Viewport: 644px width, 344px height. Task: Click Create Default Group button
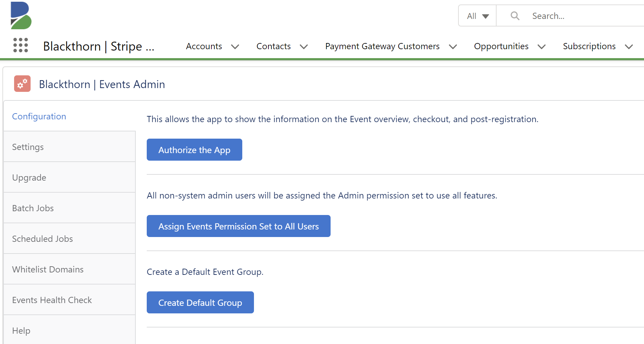coord(200,302)
